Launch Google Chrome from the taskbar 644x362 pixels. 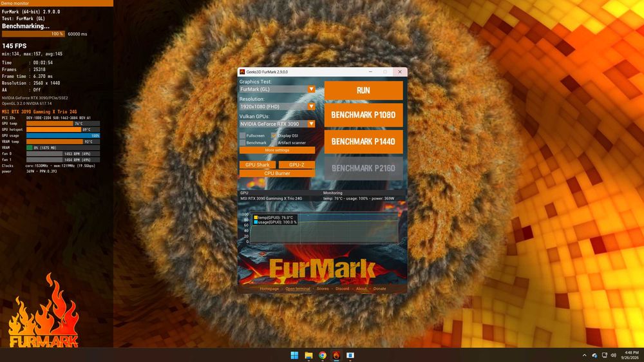(323, 356)
